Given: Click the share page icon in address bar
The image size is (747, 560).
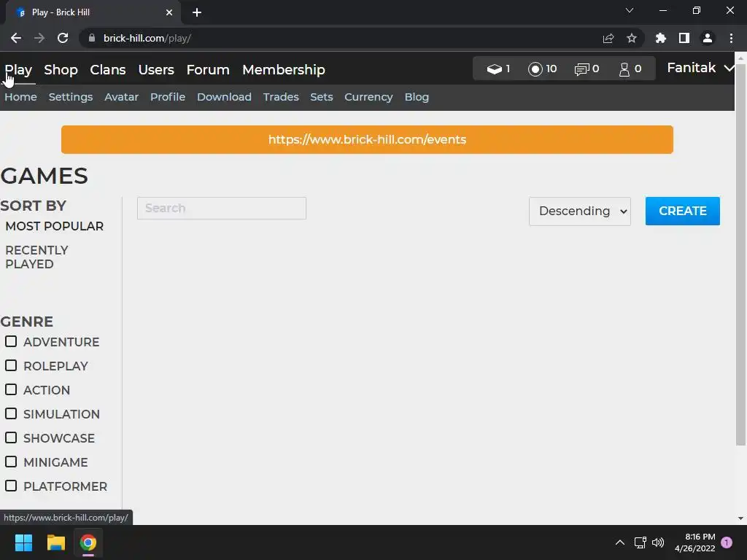Looking at the screenshot, I should coord(608,38).
